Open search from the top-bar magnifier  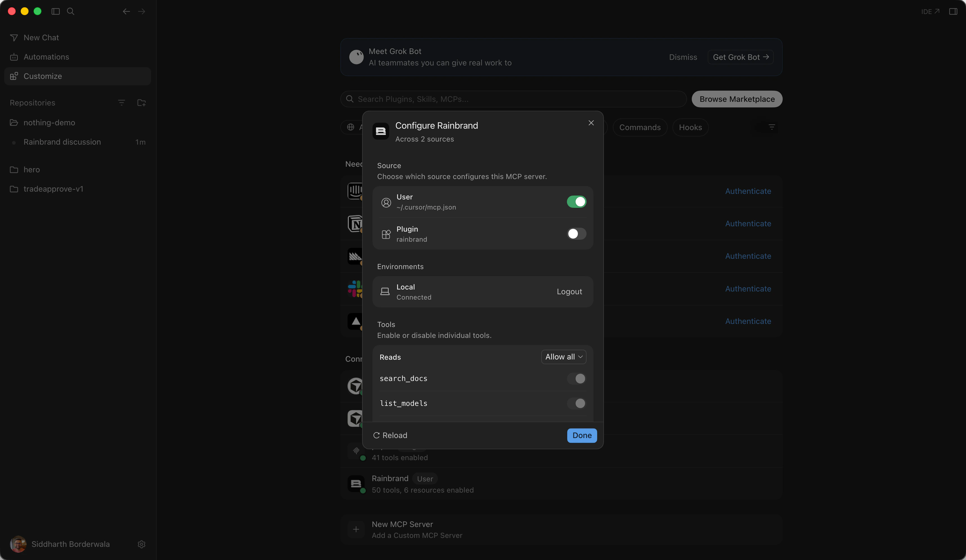pyautogui.click(x=71, y=11)
